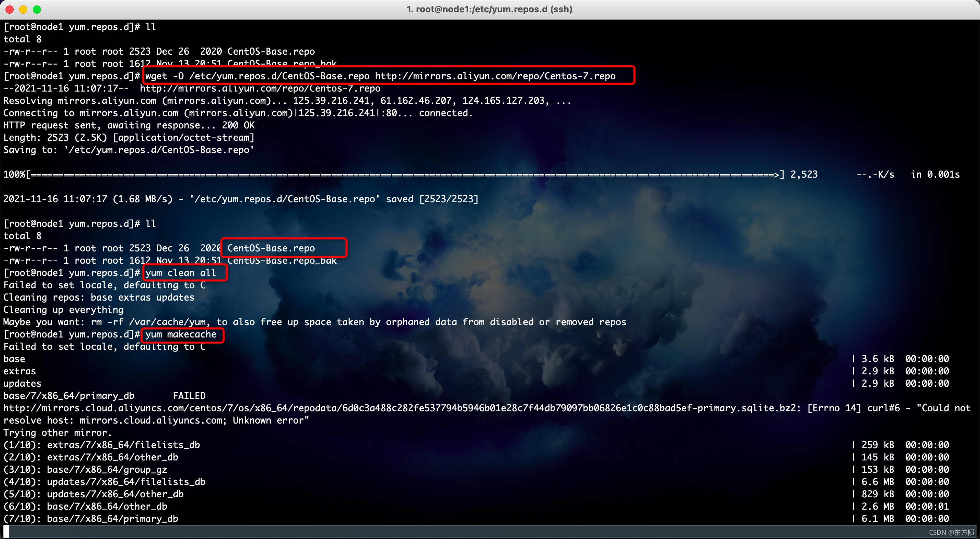The image size is (980, 539).
Task: Click highlighted CentOS-Base.repo in second listing
Action: coord(271,248)
